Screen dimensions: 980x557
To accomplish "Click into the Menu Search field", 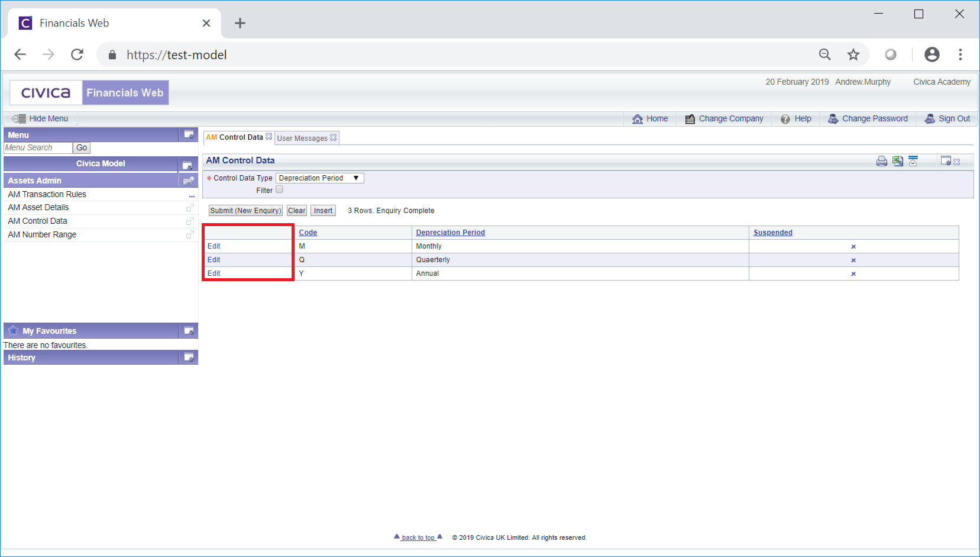I will click(x=38, y=148).
